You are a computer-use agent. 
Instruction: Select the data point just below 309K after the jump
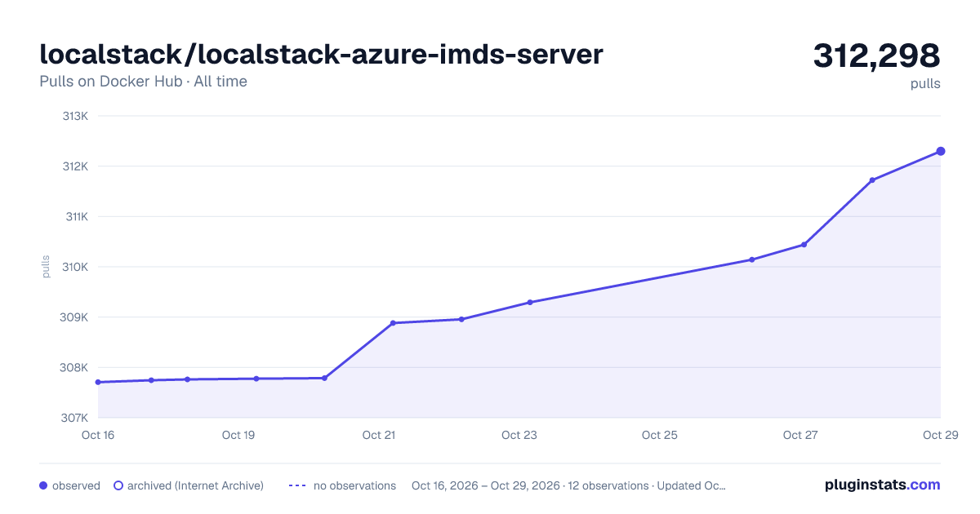393,323
